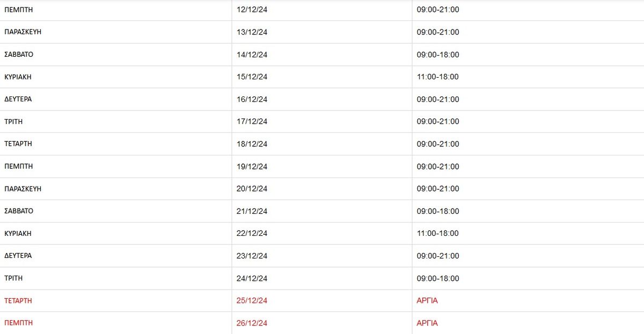Click ΠΑΡΑΣΚΕΥΗ in the 13/12/24 row
644x334 pixels.
[23, 32]
